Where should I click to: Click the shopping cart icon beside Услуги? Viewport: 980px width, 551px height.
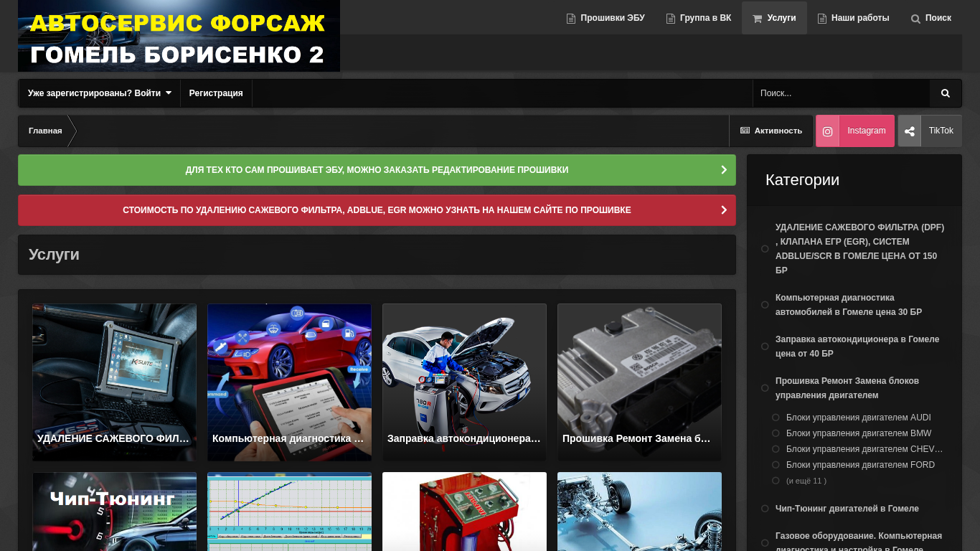(757, 19)
